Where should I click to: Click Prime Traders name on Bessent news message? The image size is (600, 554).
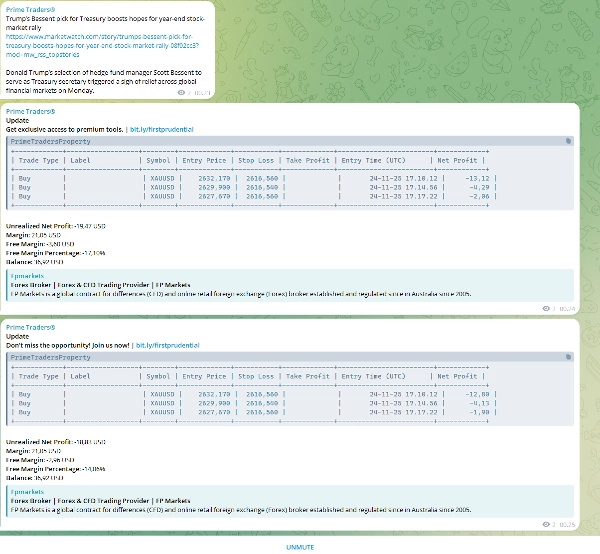coord(30,9)
